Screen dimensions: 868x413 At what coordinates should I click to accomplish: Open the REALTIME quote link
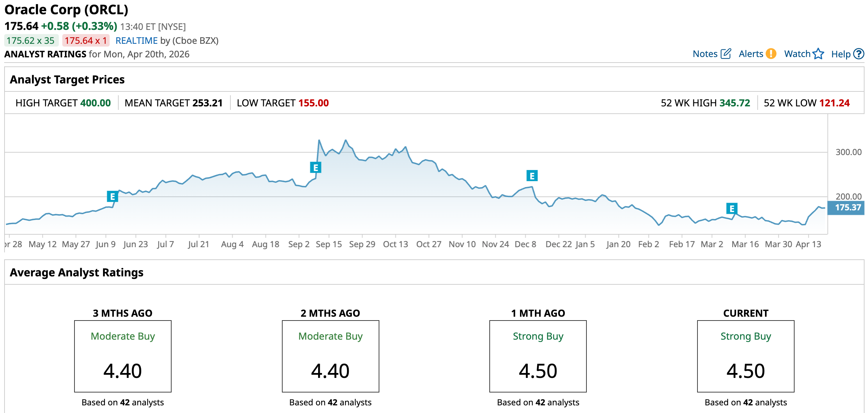[x=136, y=41]
